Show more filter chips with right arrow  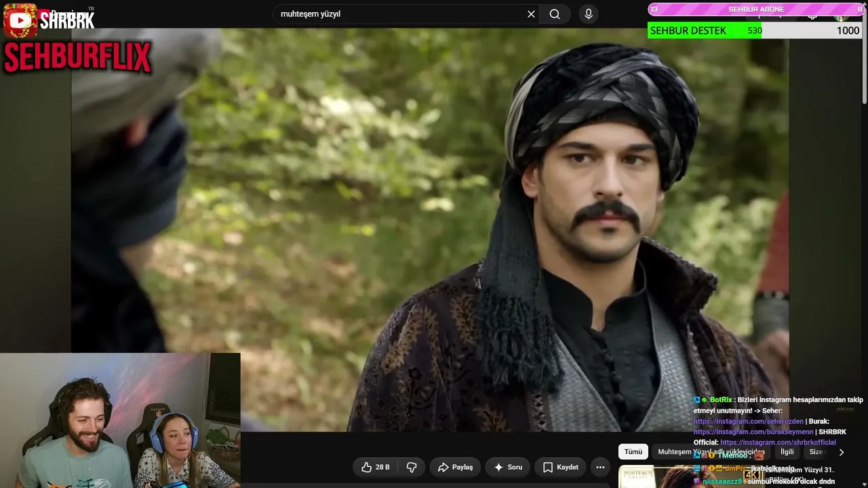pos(842,452)
